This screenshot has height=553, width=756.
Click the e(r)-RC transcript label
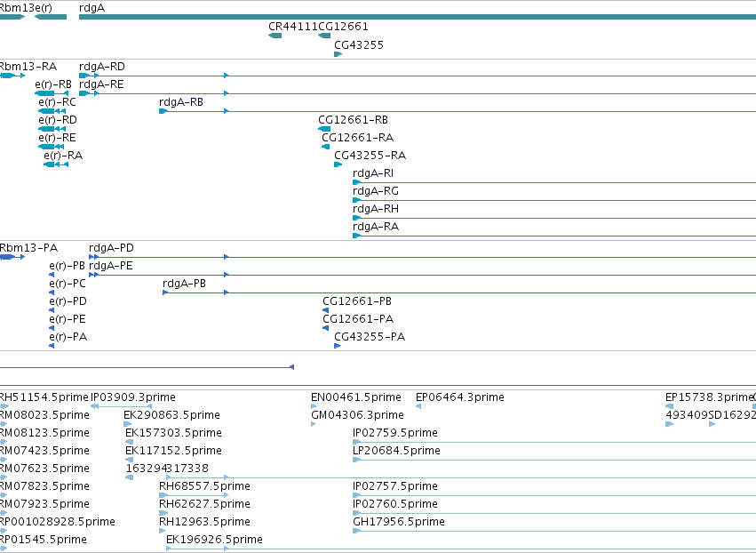(57, 102)
